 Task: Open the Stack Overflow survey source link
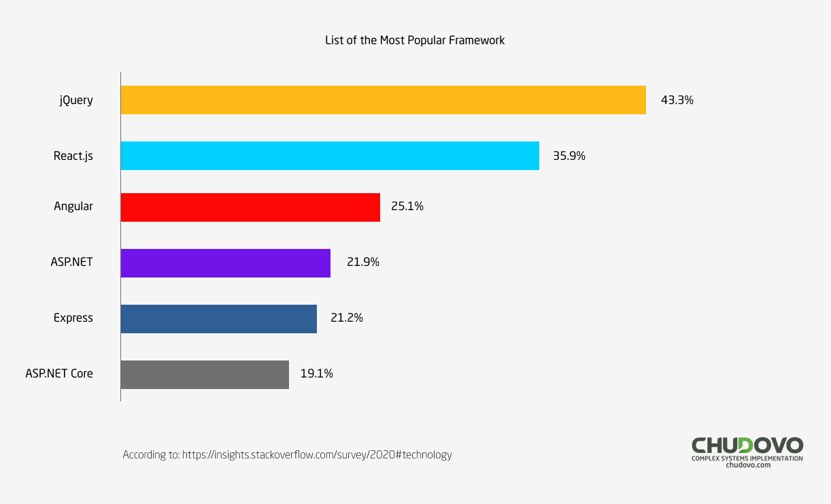[x=317, y=454]
